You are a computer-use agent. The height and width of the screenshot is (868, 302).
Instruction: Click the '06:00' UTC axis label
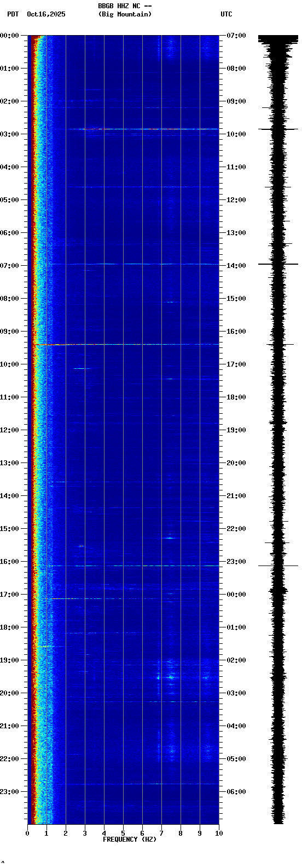coord(236,792)
